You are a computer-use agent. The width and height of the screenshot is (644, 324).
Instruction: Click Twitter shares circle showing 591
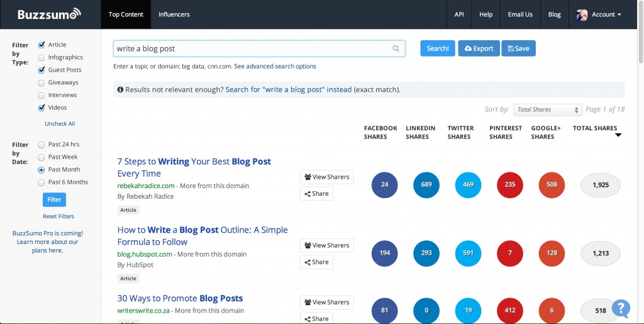[x=468, y=253]
